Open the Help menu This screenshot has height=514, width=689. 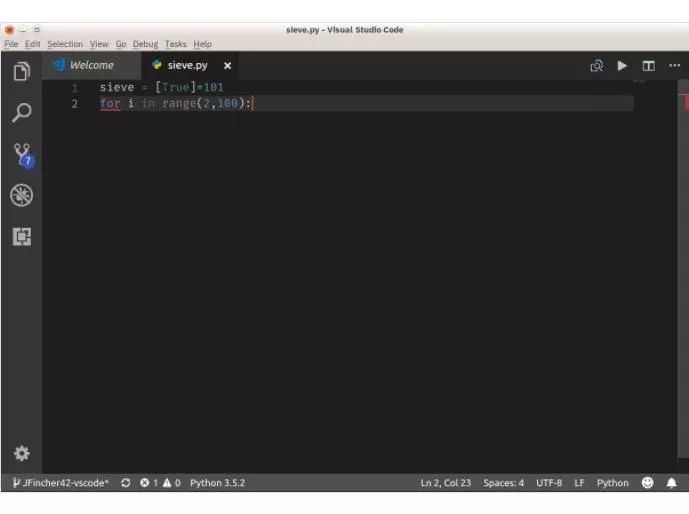(x=203, y=44)
